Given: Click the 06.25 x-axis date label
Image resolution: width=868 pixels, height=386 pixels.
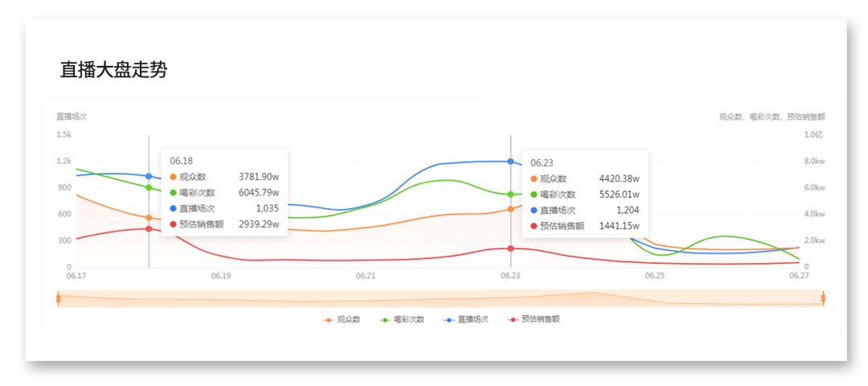Looking at the screenshot, I should coord(655,276).
